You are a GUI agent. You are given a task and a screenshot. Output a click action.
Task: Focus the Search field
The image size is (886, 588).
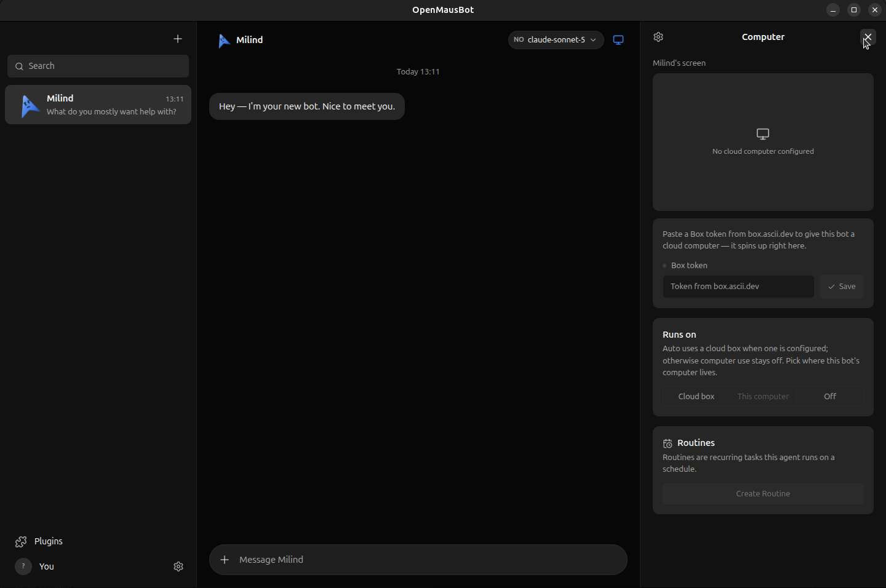[x=98, y=66]
